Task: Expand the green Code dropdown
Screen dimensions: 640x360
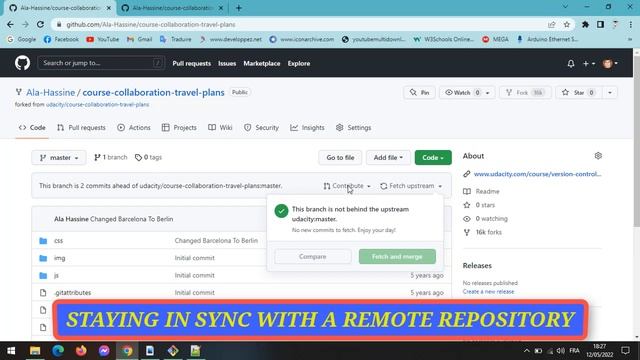Action: pos(433,158)
